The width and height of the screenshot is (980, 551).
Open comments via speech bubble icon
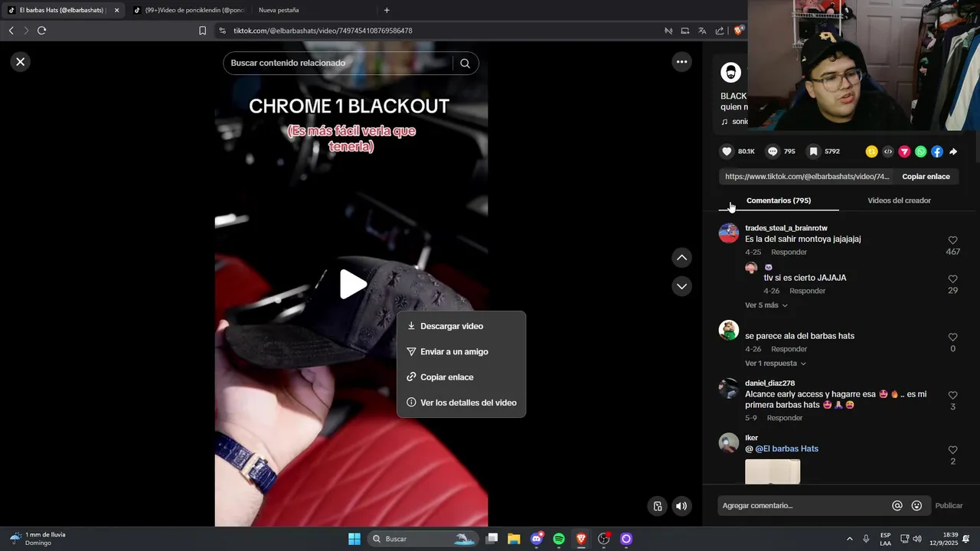pyautogui.click(x=773, y=152)
